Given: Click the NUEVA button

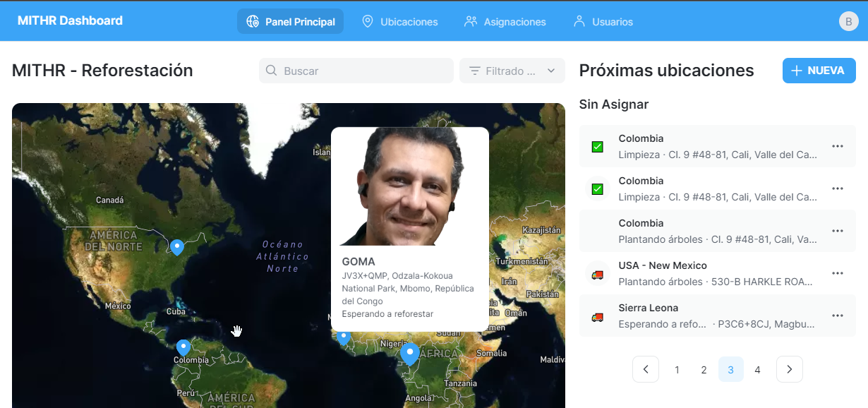Looking at the screenshot, I should (x=819, y=71).
